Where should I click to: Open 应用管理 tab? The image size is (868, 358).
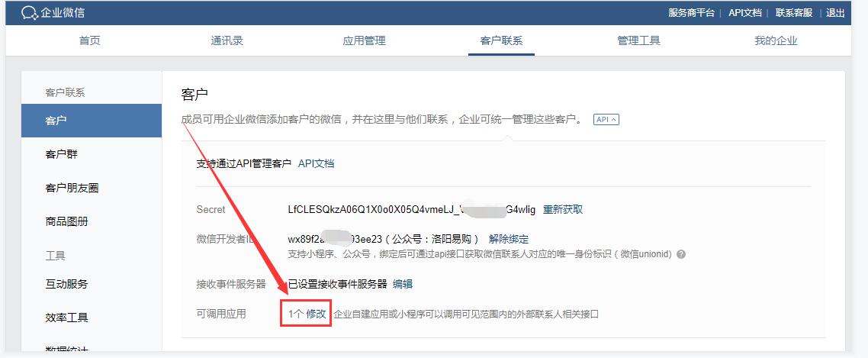click(x=365, y=40)
